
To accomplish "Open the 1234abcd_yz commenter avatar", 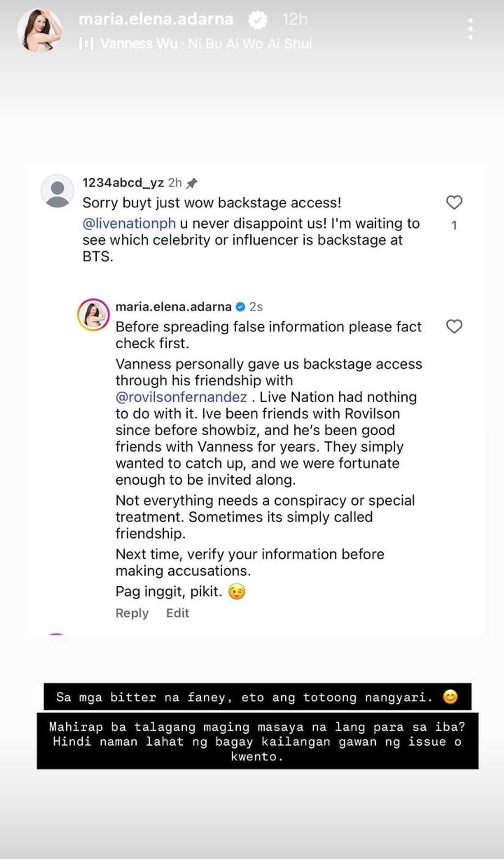I will tap(58, 191).
